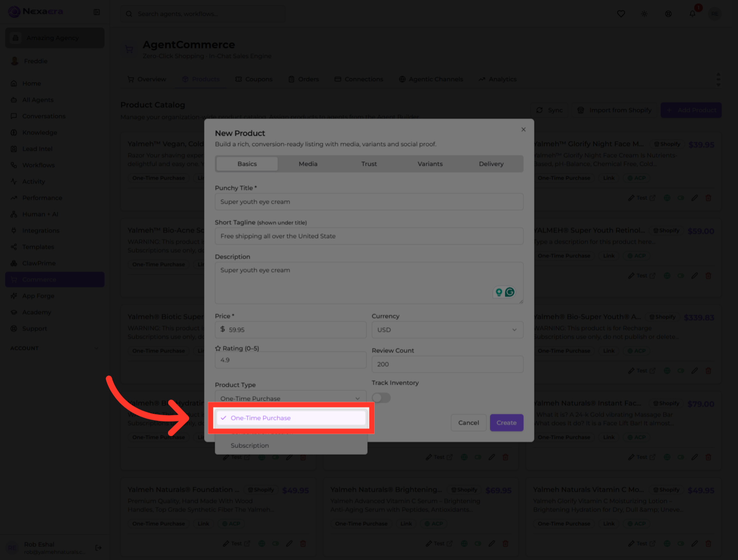Switch to the Delivery tab
The image size is (738, 560).
tap(491, 164)
